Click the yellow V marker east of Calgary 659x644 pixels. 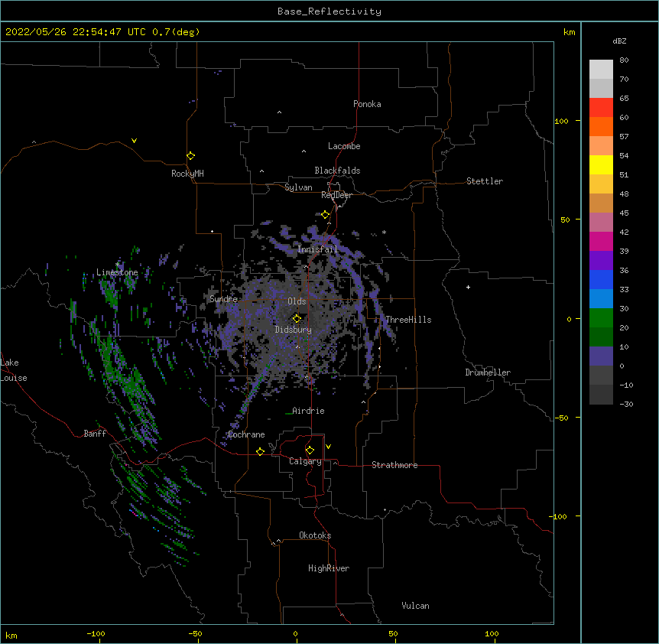(x=328, y=447)
